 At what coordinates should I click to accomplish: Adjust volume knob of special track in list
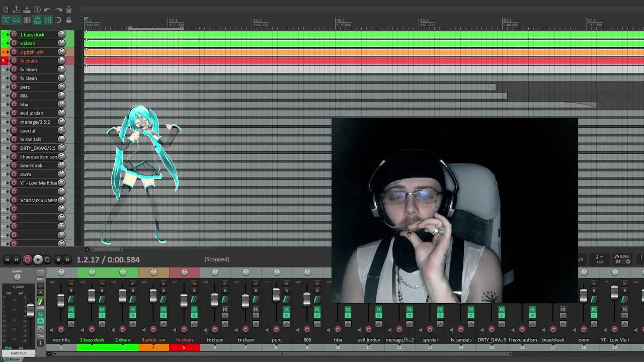point(61,131)
